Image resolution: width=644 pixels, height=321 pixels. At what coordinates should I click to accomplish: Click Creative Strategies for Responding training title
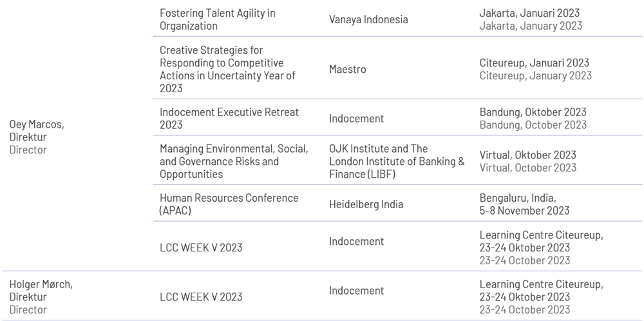(227, 69)
